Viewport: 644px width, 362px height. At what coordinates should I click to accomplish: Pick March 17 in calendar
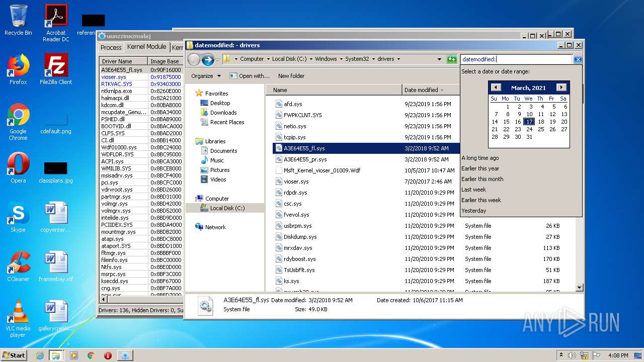[529, 122]
